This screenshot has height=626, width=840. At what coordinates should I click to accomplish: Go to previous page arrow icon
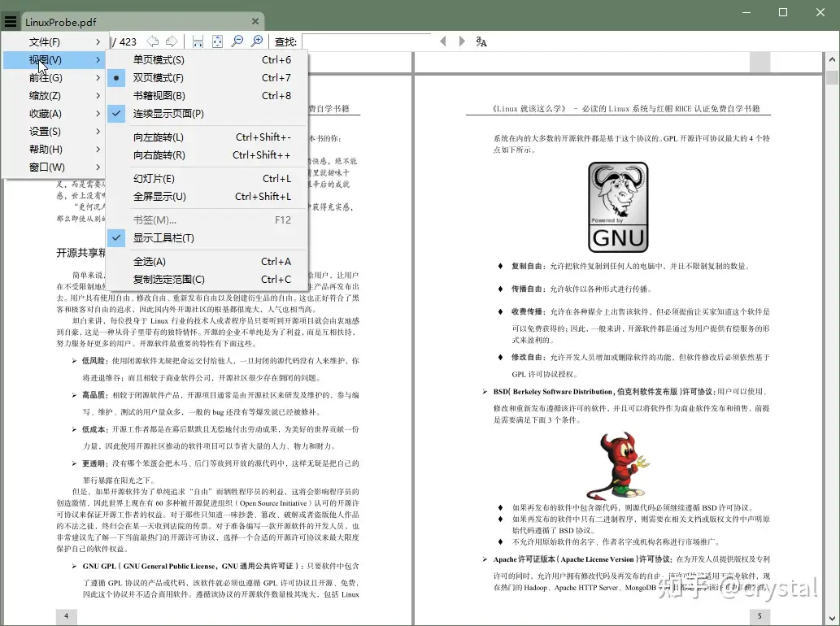coord(153,41)
